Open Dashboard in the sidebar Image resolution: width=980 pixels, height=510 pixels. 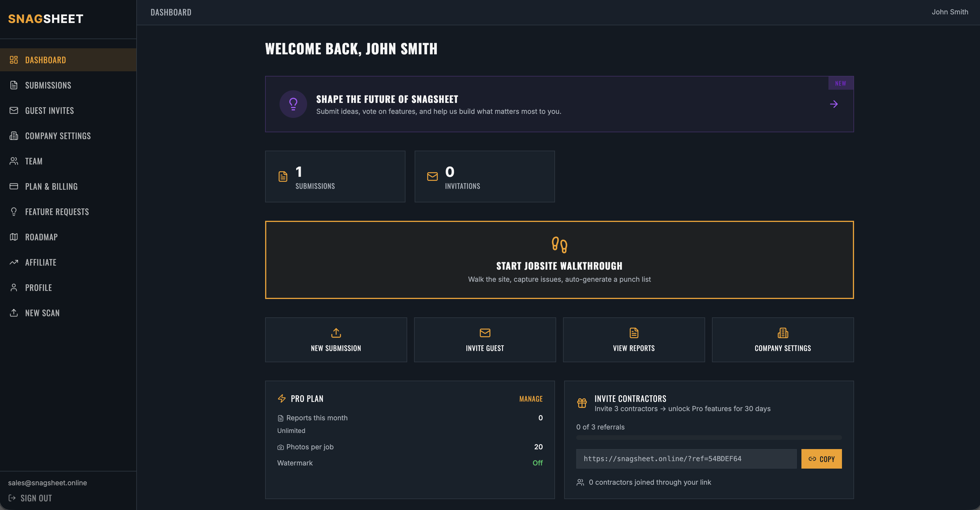[x=68, y=60]
